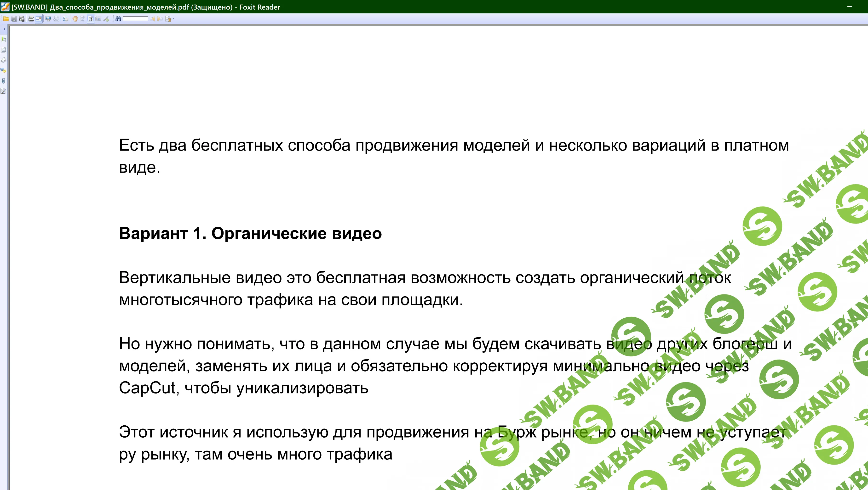Screen dimensions: 868x490
Task: Click the Snapshot camera tool
Action: click(98, 19)
